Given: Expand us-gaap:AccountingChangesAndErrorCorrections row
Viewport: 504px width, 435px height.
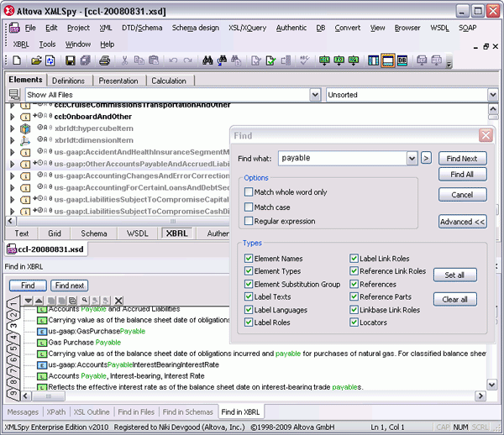Looking at the screenshot, I should 13,176.
